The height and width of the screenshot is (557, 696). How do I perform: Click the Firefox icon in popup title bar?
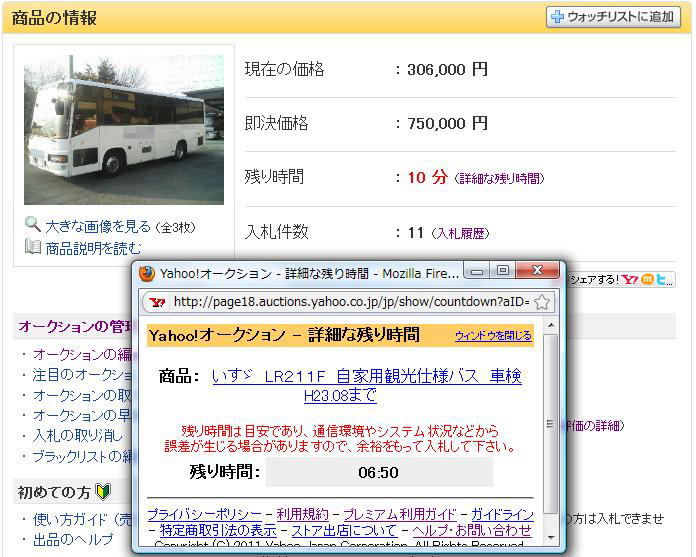point(146,273)
